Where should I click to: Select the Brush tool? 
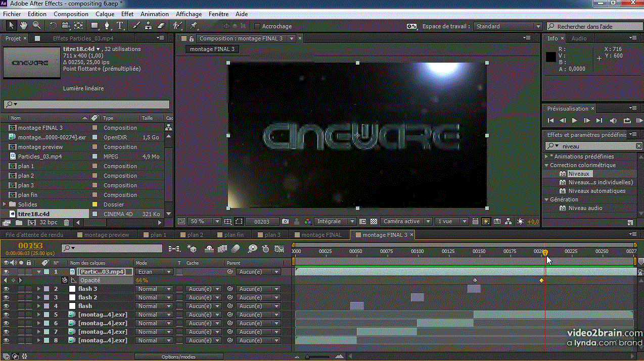pyautogui.click(x=136, y=25)
